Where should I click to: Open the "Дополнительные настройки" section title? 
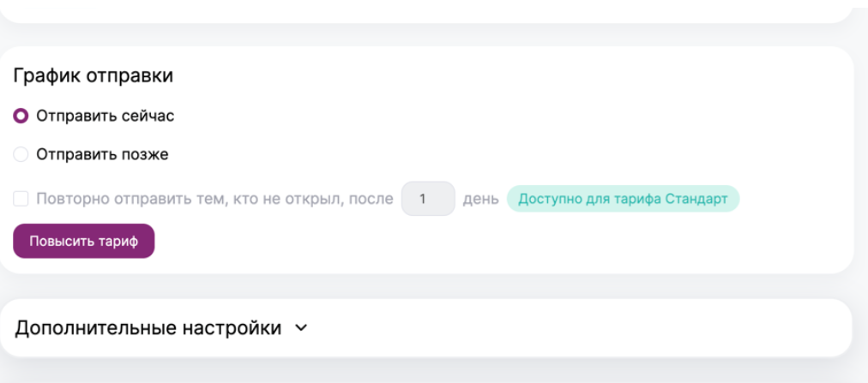pos(148,328)
